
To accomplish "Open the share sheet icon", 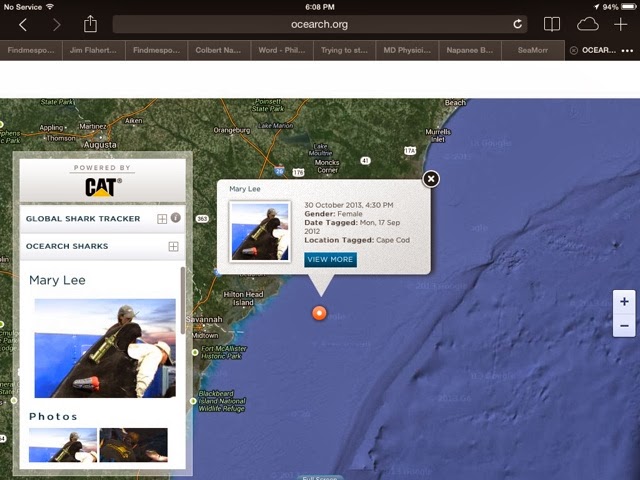I will [90, 24].
